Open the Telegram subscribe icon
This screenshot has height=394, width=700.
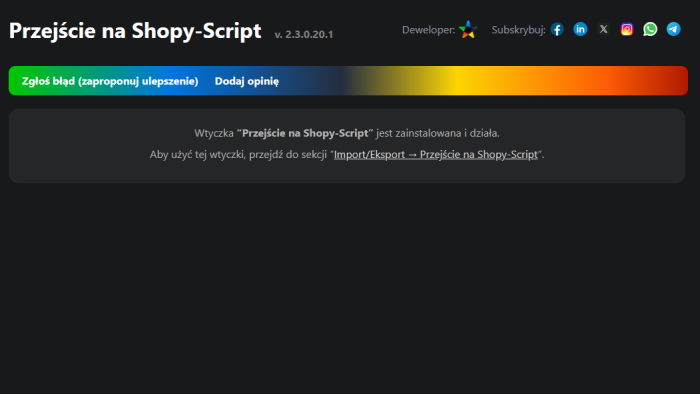674,29
